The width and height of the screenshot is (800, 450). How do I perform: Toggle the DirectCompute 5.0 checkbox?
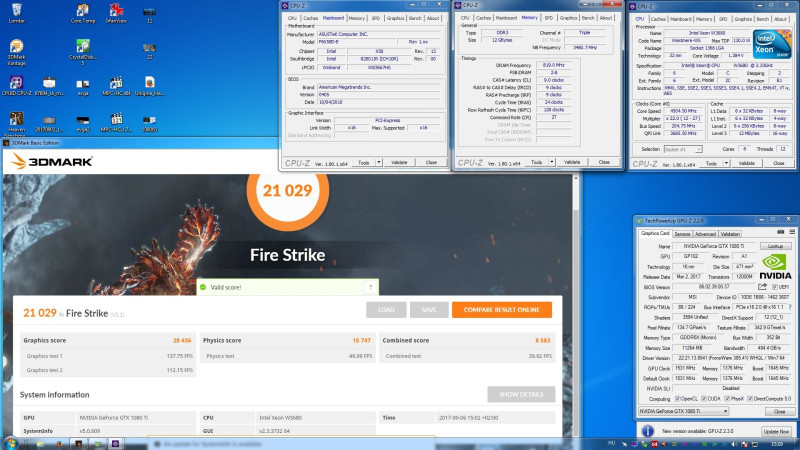click(750, 398)
